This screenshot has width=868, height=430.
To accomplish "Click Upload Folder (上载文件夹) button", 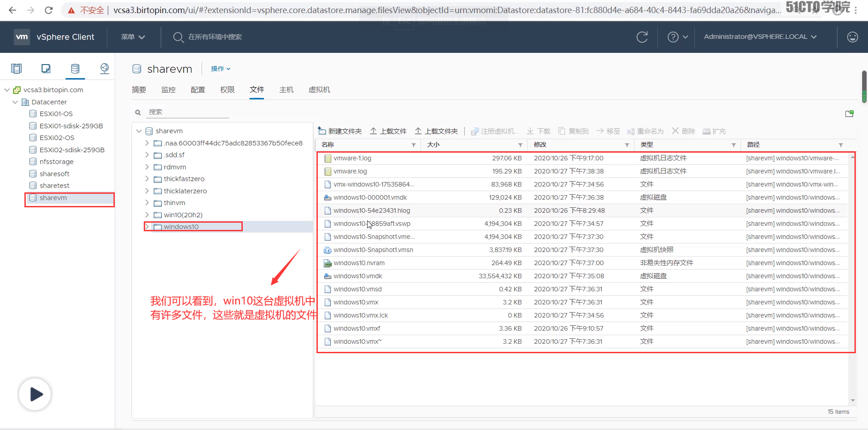I will 436,131.
